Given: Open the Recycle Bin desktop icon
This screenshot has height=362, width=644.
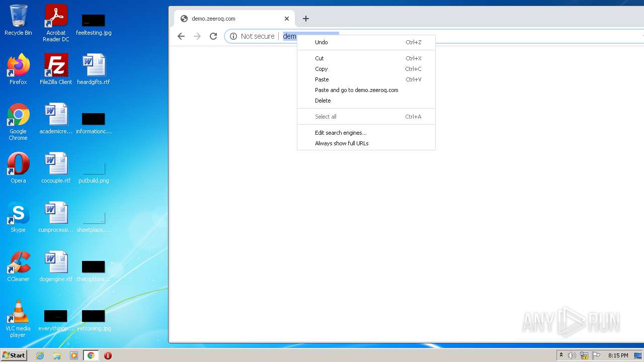Looking at the screenshot, I should click(18, 20).
